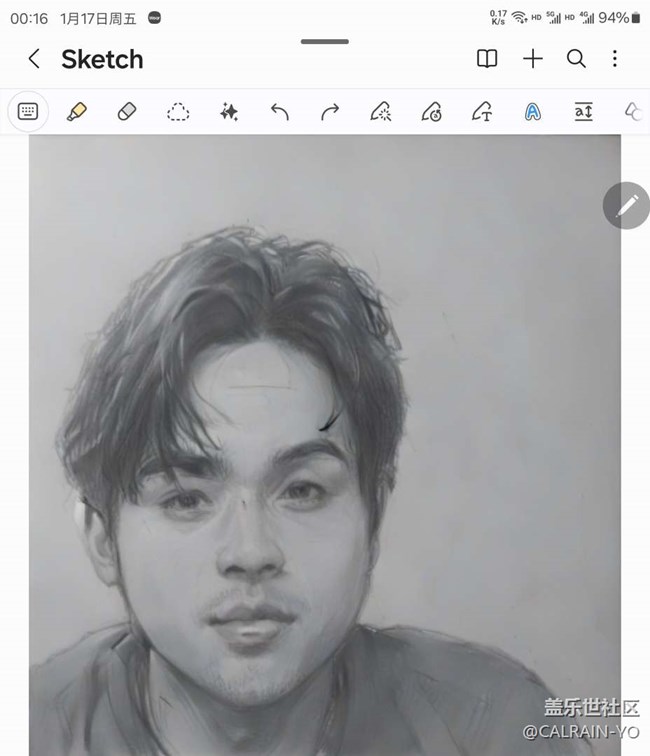This screenshot has height=756, width=650.
Task: Tap the partially hidden tool at toolbar end
Action: pyautogui.click(x=632, y=112)
